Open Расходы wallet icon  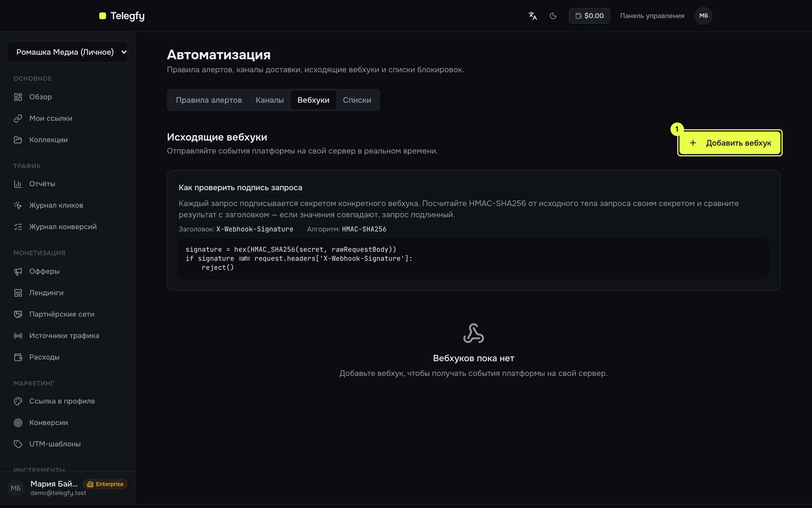pyautogui.click(x=18, y=357)
